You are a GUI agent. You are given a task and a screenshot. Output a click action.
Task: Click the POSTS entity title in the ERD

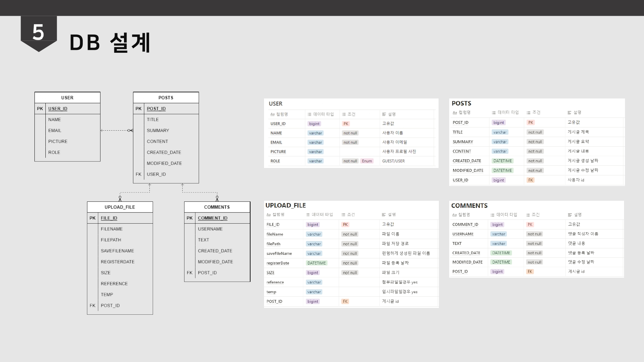click(166, 97)
